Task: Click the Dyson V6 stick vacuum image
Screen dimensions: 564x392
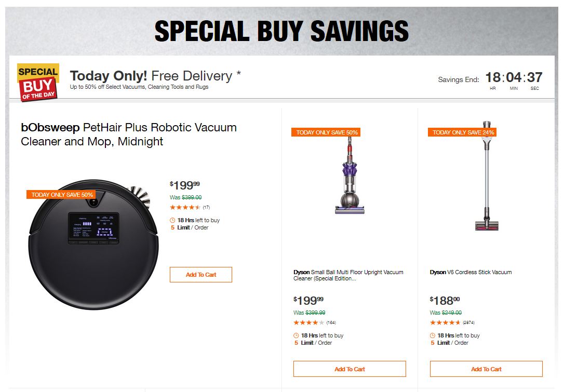Action: pos(486,177)
